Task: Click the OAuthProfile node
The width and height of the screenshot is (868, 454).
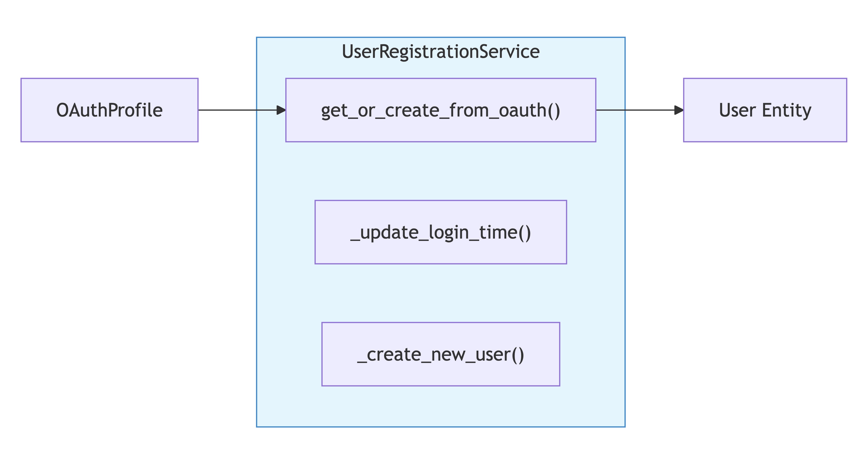Action: coord(109,110)
